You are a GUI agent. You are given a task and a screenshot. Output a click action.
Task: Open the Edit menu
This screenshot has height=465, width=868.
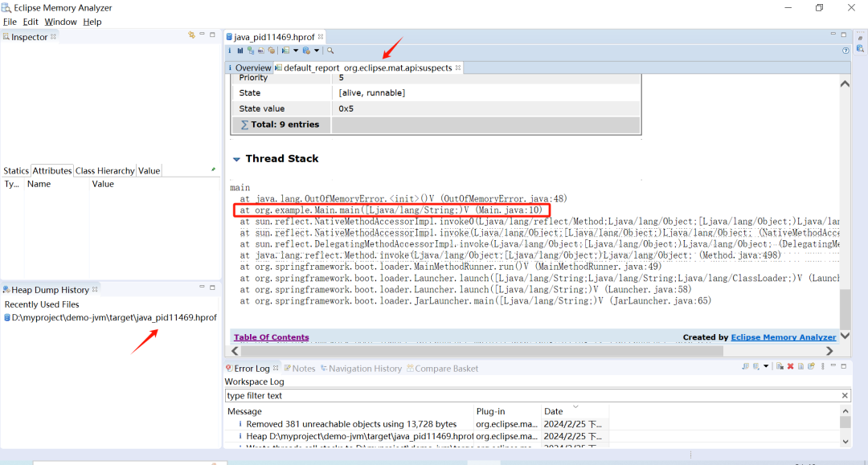(31, 22)
